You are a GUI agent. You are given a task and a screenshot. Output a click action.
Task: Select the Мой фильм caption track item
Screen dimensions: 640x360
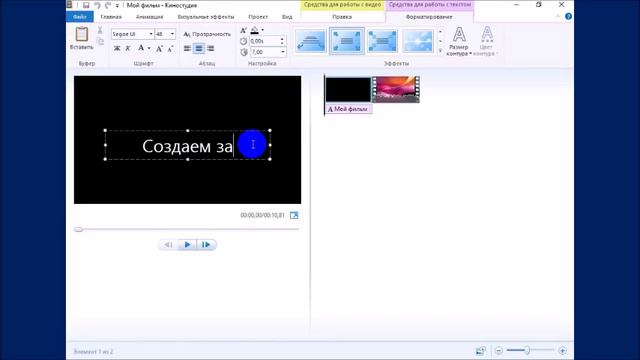(349, 109)
